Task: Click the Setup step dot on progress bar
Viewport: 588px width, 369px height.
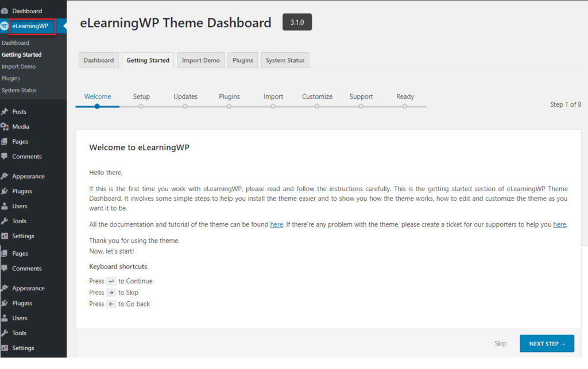Action: click(141, 106)
